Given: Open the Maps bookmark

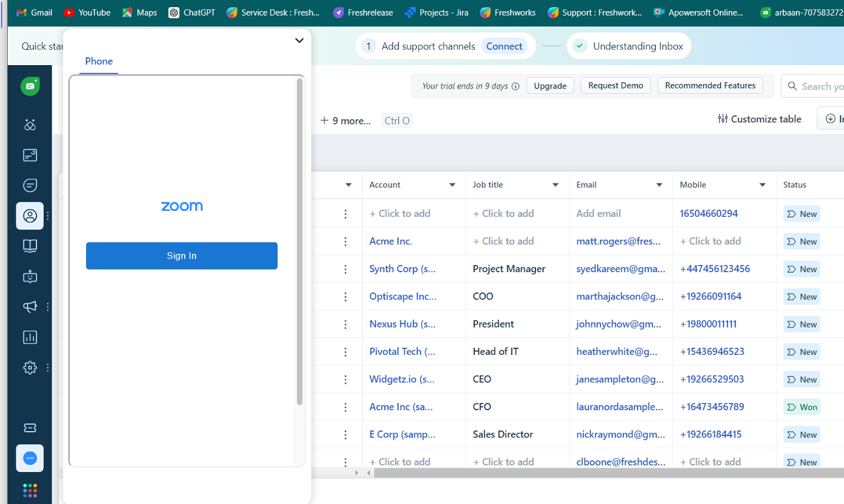Looking at the screenshot, I should coord(139,12).
